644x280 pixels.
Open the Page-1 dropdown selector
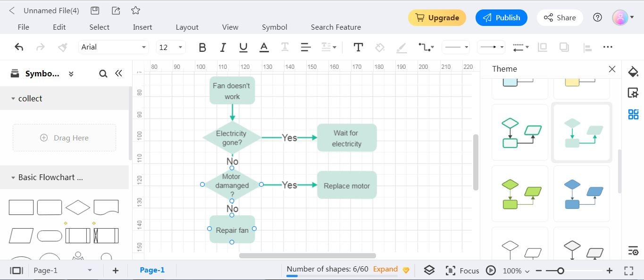point(63,271)
